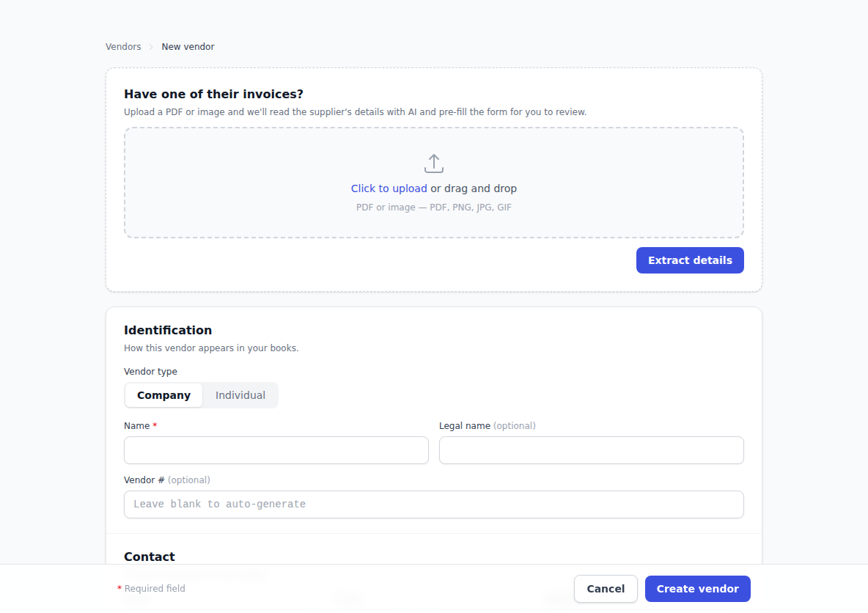Select the New vendor breadcrumb
This screenshot has width=868, height=613.
188,46
